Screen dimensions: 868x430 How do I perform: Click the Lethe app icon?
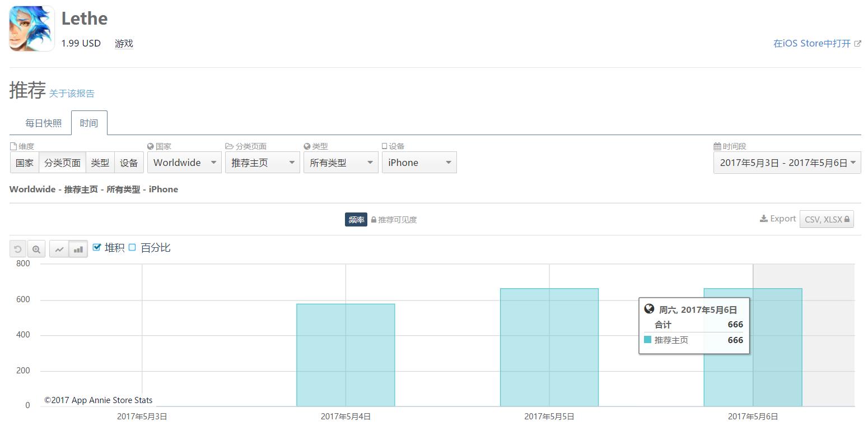coord(32,29)
